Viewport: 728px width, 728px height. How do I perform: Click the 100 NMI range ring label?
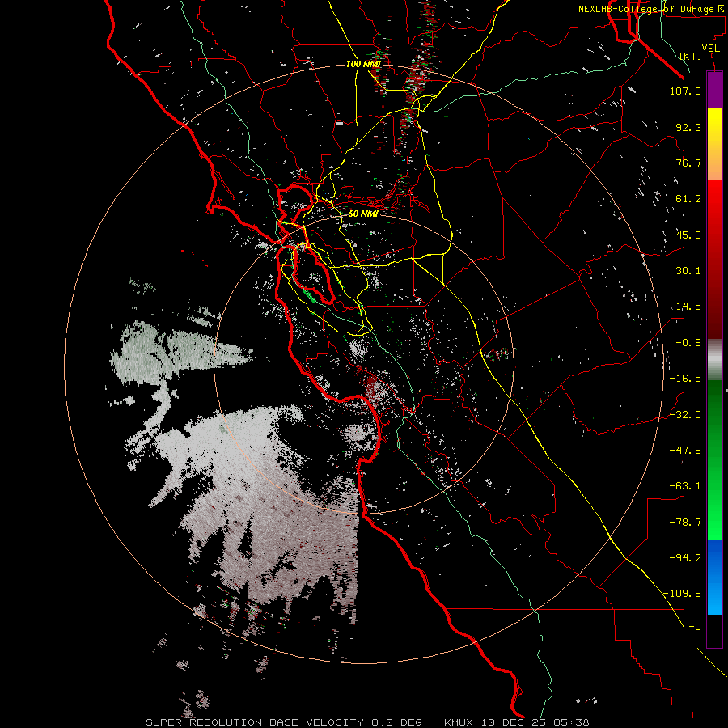tap(363, 64)
